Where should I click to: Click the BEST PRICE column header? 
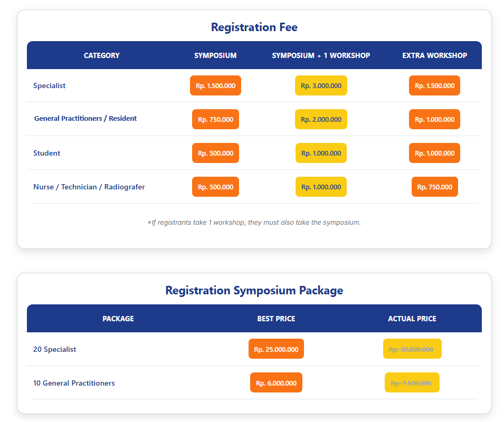tap(276, 319)
